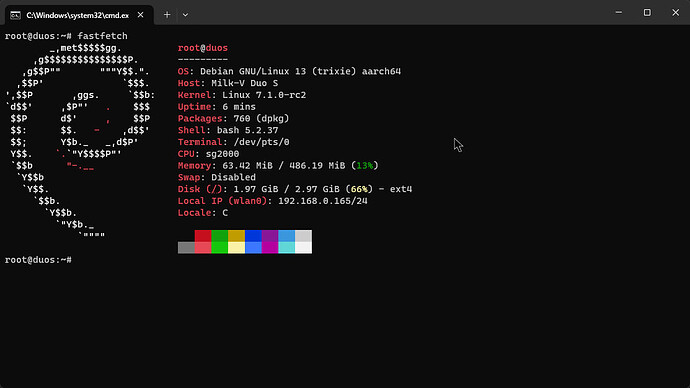Click the '6 mins' uptime value
The height and width of the screenshot is (388, 690).
point(239,107)
